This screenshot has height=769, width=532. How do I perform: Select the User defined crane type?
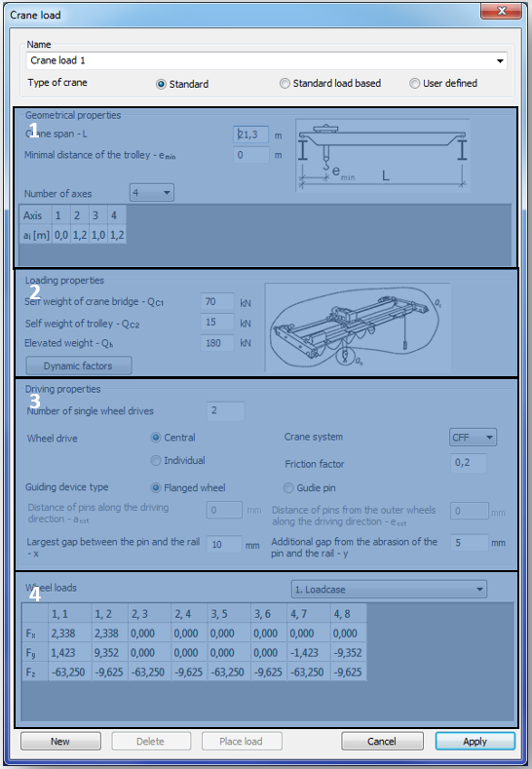(x=414, y=84)
